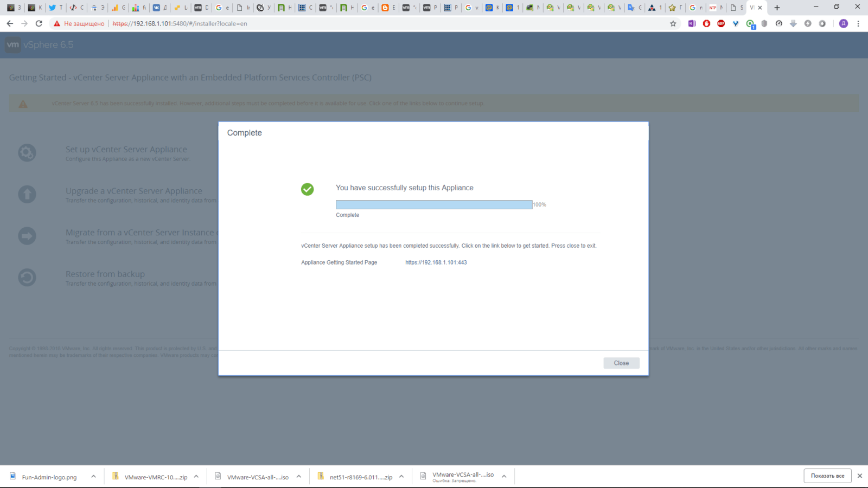Viewport: 868px width, 488px height.
Task: Click the red not-secure warning icon
Action: [57, 24]
